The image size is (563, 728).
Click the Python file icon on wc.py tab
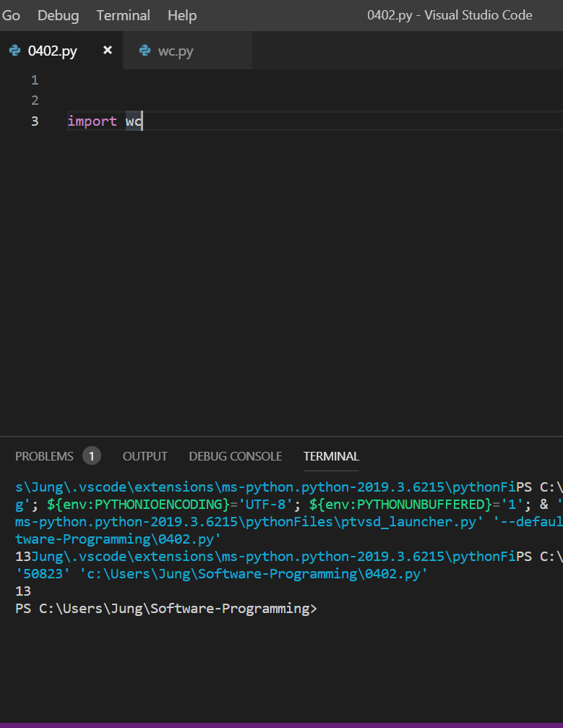(145, 50)
